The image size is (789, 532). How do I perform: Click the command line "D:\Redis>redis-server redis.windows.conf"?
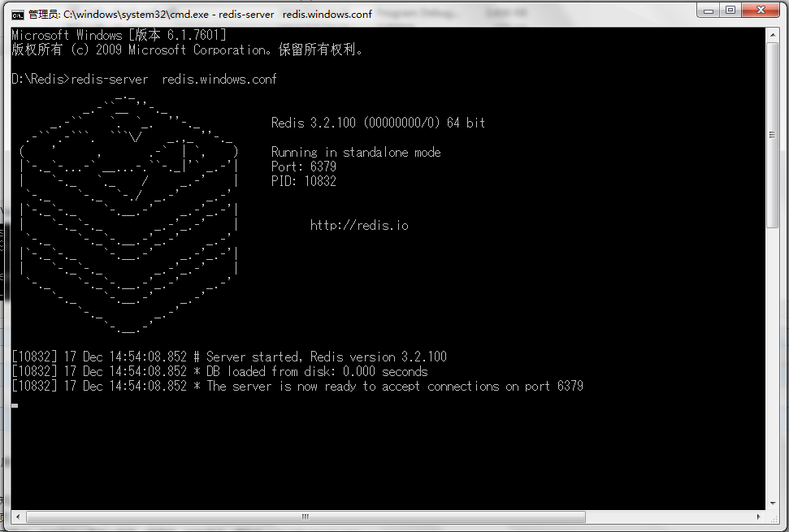tap(144, 79)
